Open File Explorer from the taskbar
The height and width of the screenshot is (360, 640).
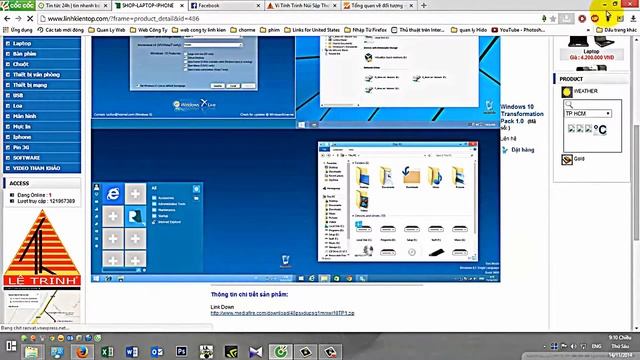click(32, 351)
